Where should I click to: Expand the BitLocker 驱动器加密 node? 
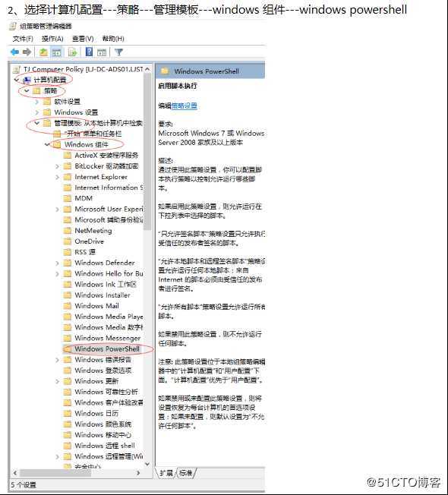57,166
